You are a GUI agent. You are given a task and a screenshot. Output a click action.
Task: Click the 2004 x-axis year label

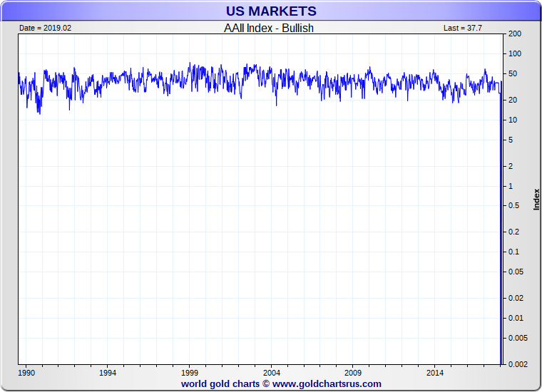tap(272, 373)
